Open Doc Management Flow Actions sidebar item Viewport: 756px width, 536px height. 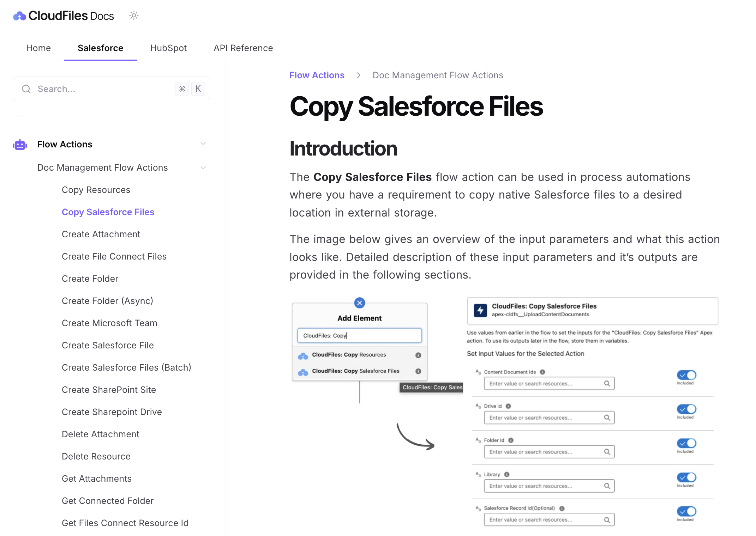point(103,167)
